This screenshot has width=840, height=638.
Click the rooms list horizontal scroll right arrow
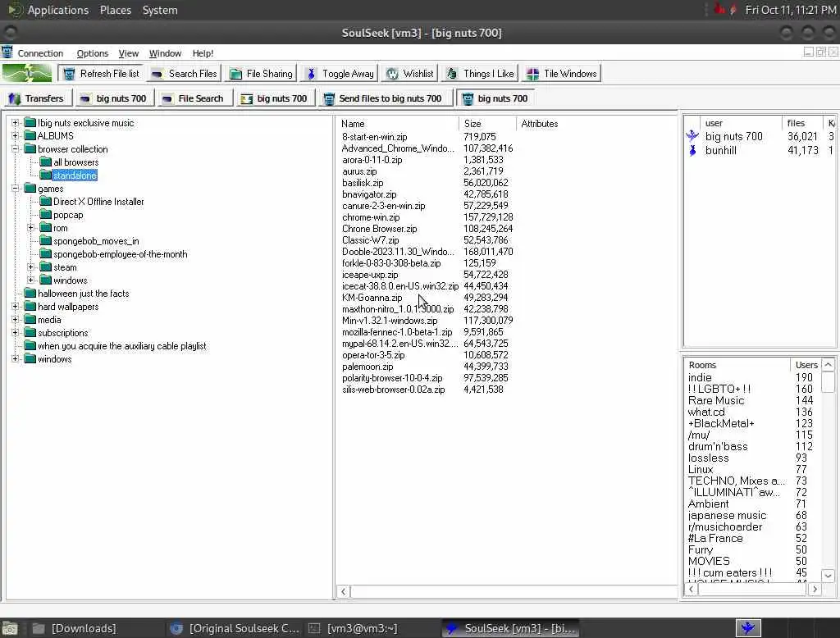[x=815, y=590]
